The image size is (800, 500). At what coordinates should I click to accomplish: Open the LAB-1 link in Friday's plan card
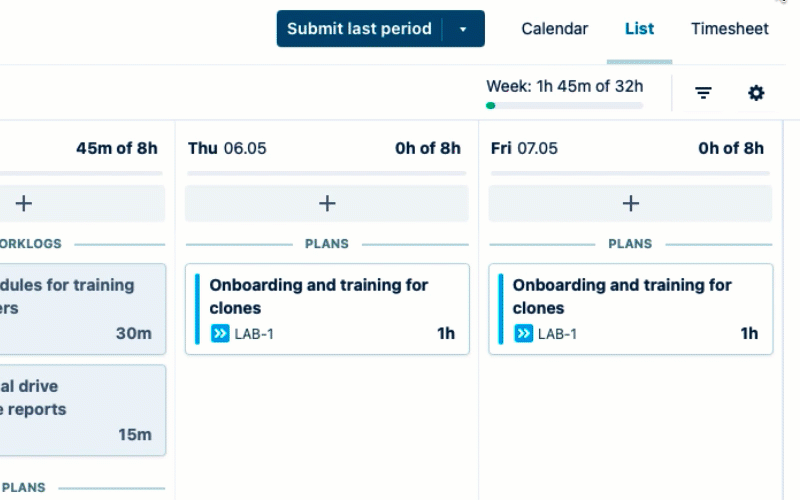(557, 334)
